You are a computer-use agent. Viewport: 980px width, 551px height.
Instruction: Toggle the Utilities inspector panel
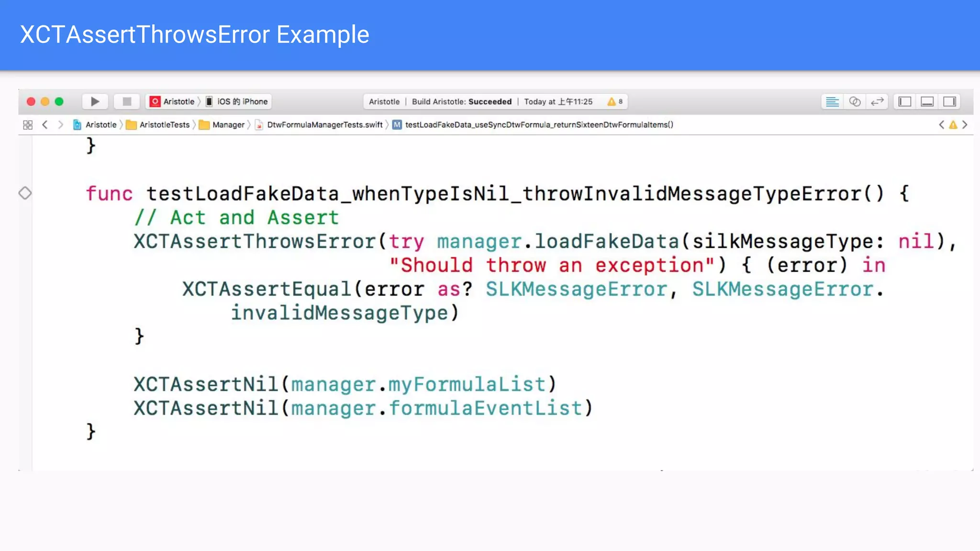(x=949, y=101)
